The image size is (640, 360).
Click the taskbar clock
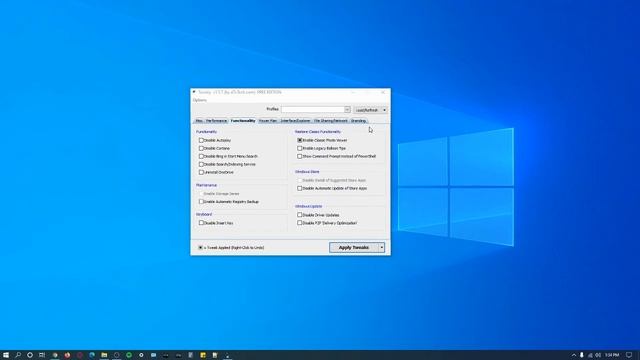pyautogui.click(x=612, y=355)
